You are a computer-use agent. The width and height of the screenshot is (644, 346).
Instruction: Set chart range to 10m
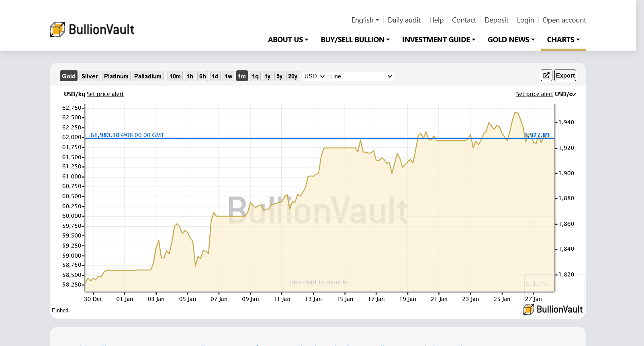tap(175, 76)
